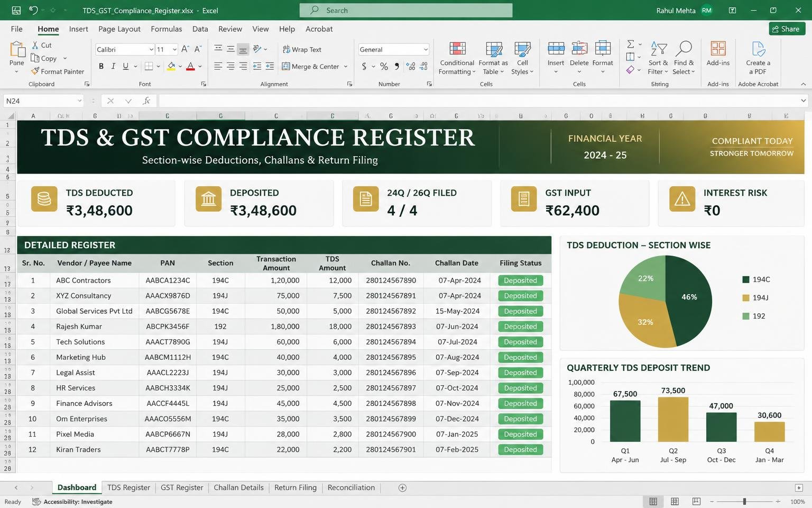Click the AutoSum sigma icon
The height and width of the screenshot is (508, 812).
(630, 44)
